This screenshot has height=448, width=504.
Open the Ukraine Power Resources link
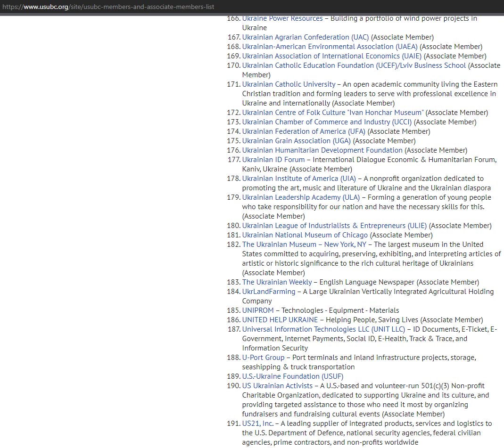tap(282, 19)
